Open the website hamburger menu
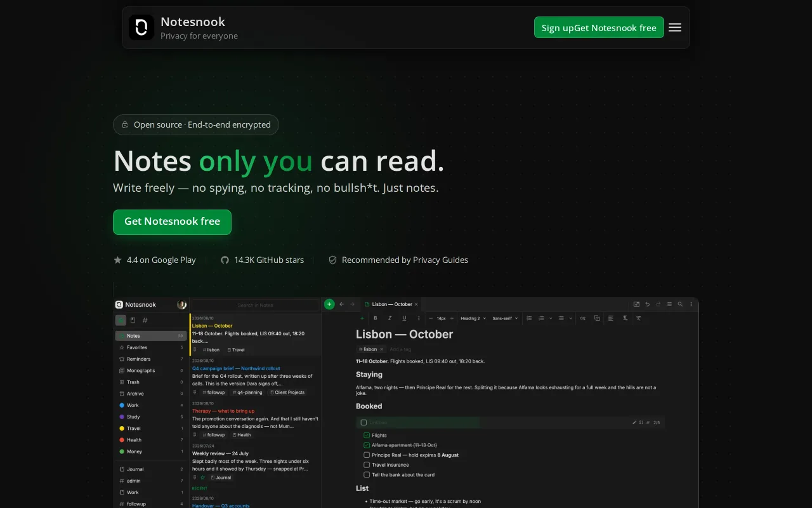Image resolution: width=812 pixels, height=508 pixels. pyautogui.click(x=675, y=27)
